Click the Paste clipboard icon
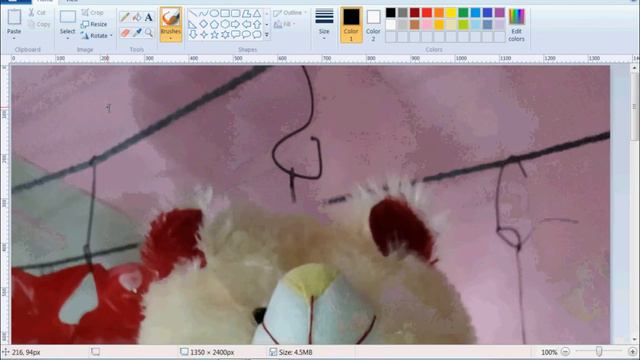The width and height of the screenshot is (640, 360). (14, 18)
